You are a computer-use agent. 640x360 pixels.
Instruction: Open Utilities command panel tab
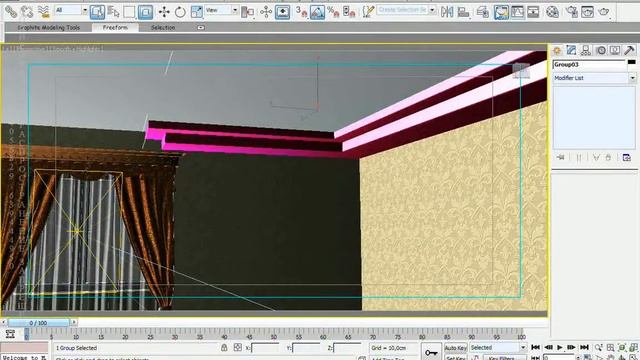point(629,51)
